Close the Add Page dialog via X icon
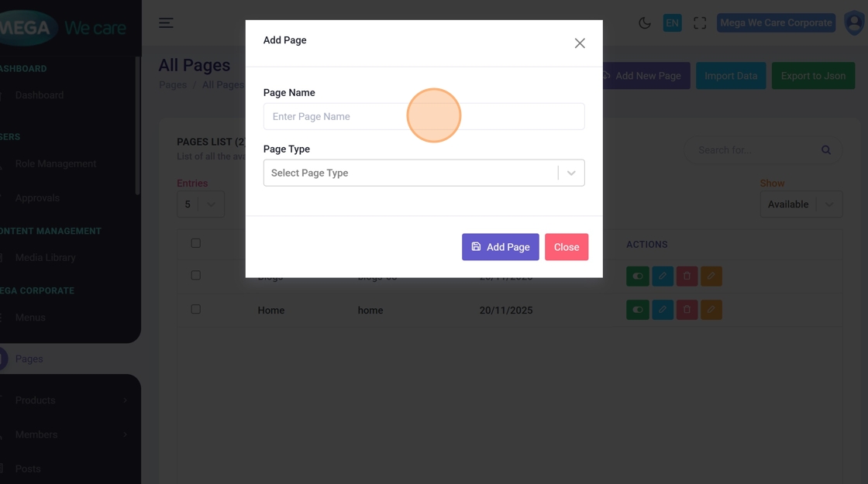 pyautogui.click(x=580, y=43)
